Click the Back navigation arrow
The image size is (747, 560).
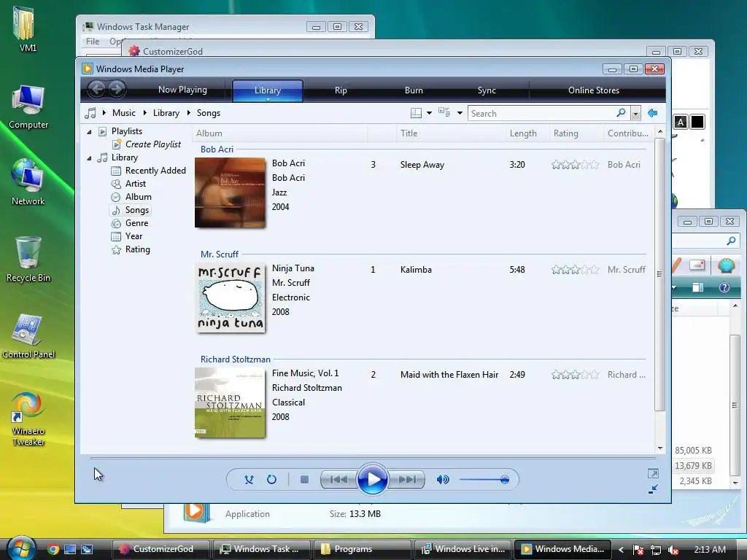97,88
